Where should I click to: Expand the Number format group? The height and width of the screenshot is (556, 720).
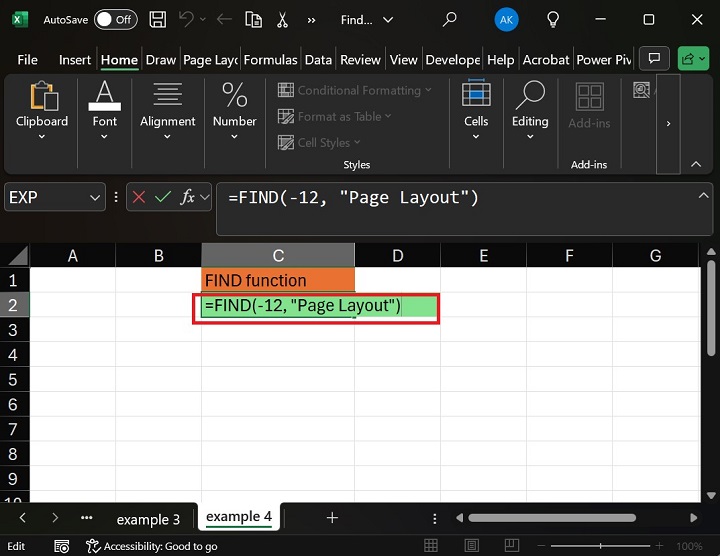coord(234,112)
